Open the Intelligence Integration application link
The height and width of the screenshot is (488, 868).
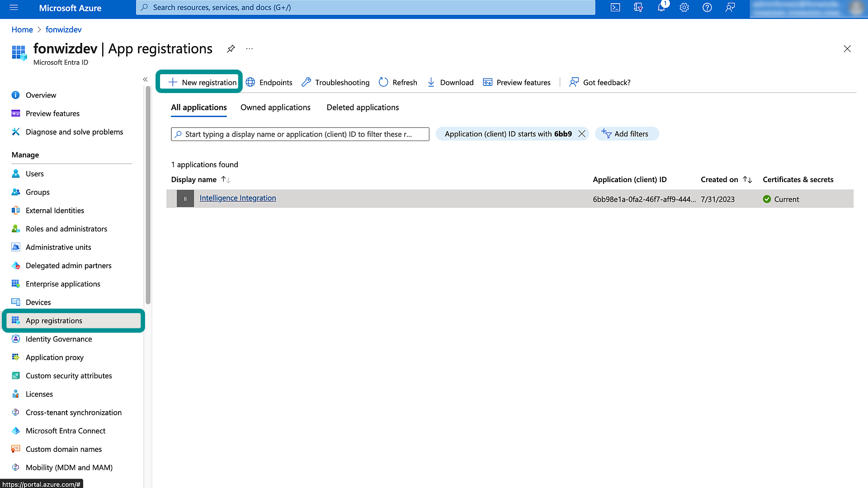[238, 198]
